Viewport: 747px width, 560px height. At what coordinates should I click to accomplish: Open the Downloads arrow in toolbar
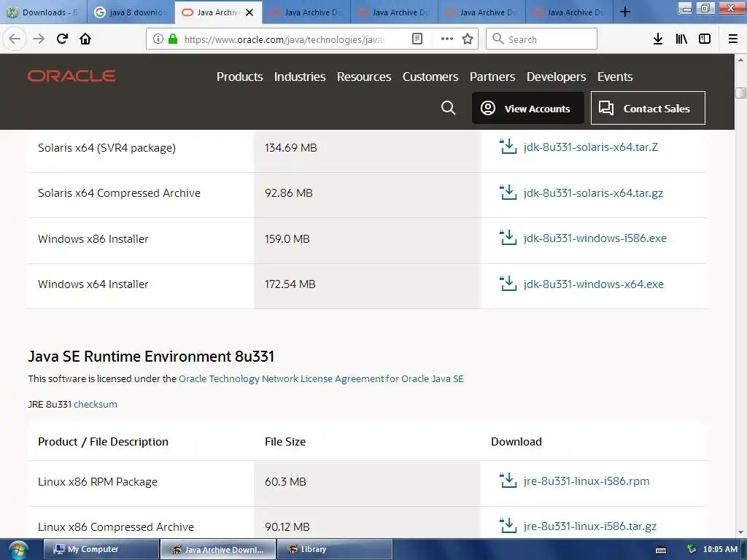coord(658,39)
